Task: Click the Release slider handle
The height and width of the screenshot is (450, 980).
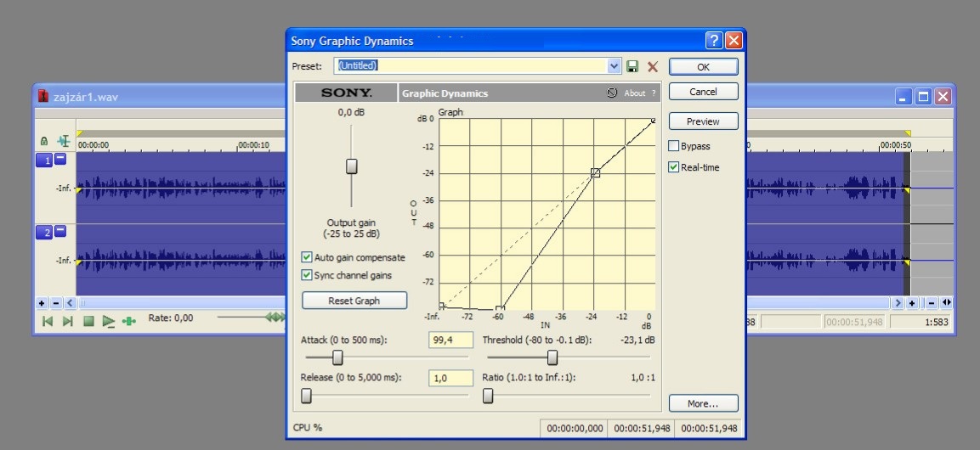Action: (306, 396)
